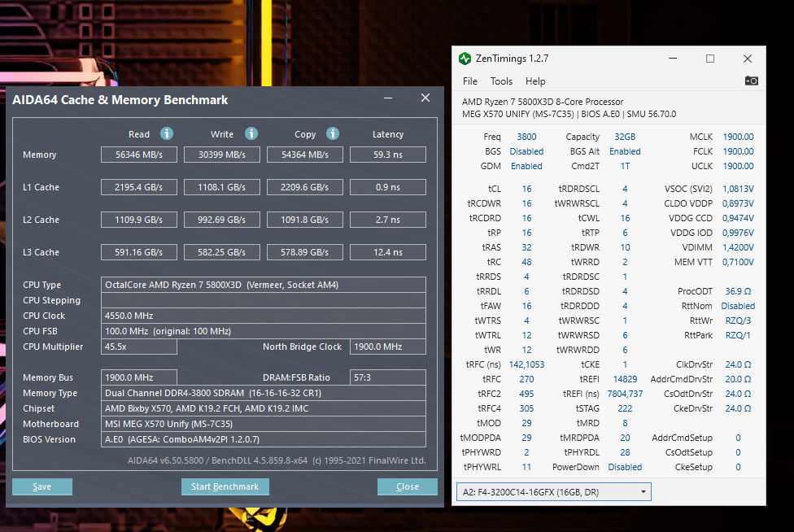Open the Help menu in ZenTimings

(535, 81)
